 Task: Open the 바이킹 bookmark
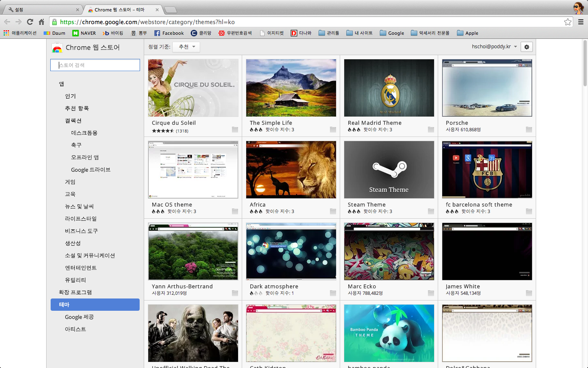[113, 33]
